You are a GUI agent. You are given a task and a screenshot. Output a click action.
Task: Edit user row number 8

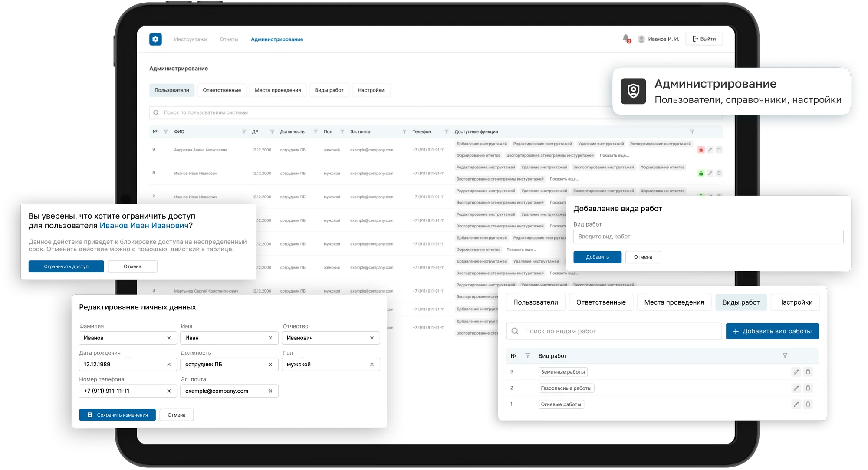click(x=710, y=173)
